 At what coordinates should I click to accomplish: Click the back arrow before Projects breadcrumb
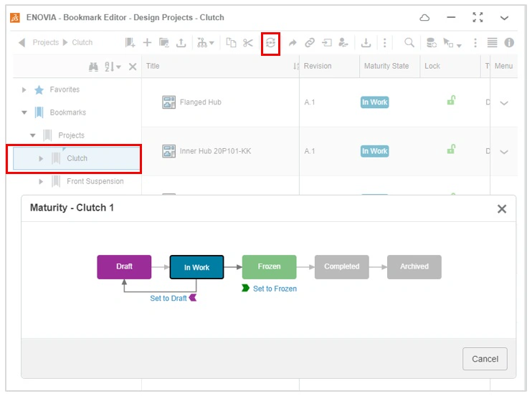pyautogui.click(x=22, y=43)
